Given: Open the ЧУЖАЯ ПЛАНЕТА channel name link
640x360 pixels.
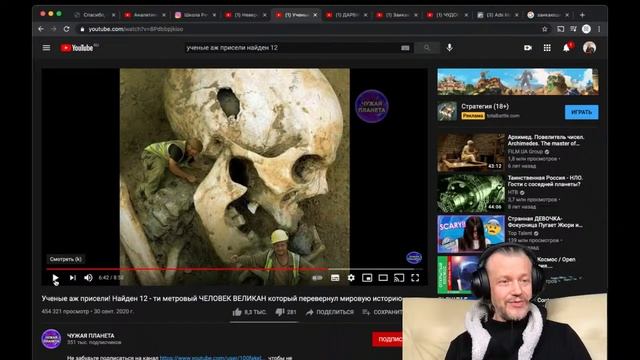Looking at the screenshot, I should click(91, 336).
